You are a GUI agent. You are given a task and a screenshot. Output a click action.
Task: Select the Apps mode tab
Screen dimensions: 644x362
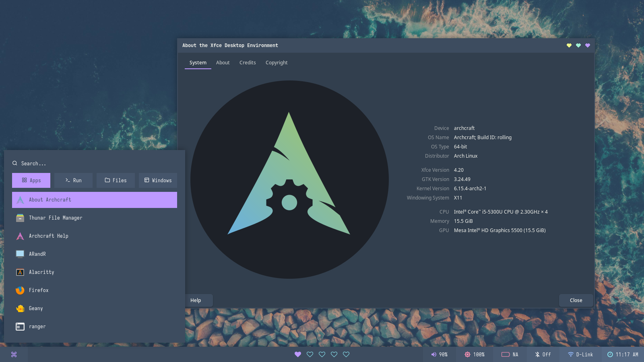(x=31, y=180)
